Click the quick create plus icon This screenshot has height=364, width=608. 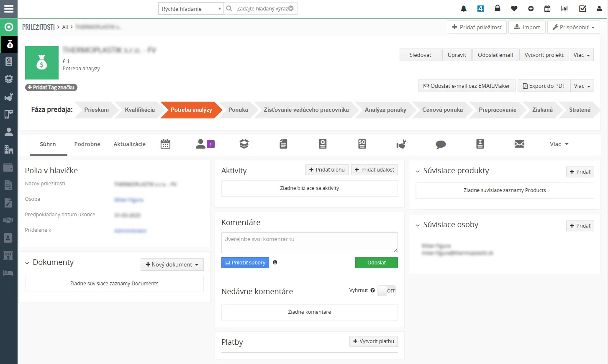531,9
